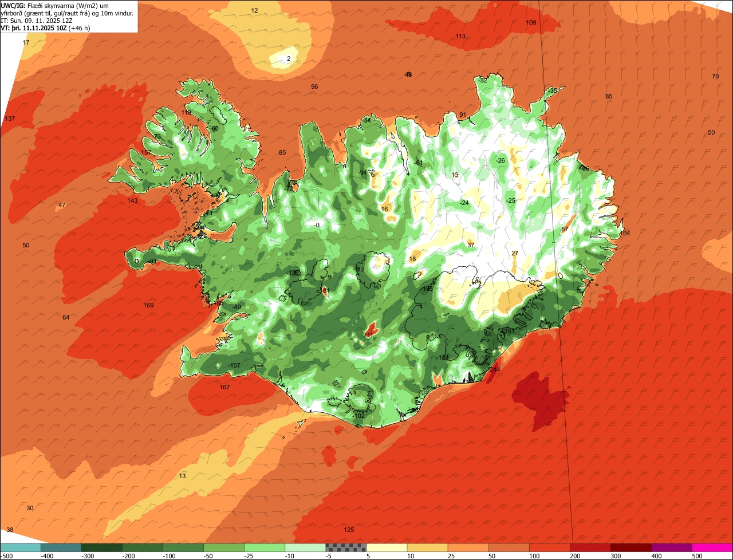Click the map value -107 in southwest Iceland
The image size is (733, 560).
pos(234,365)
